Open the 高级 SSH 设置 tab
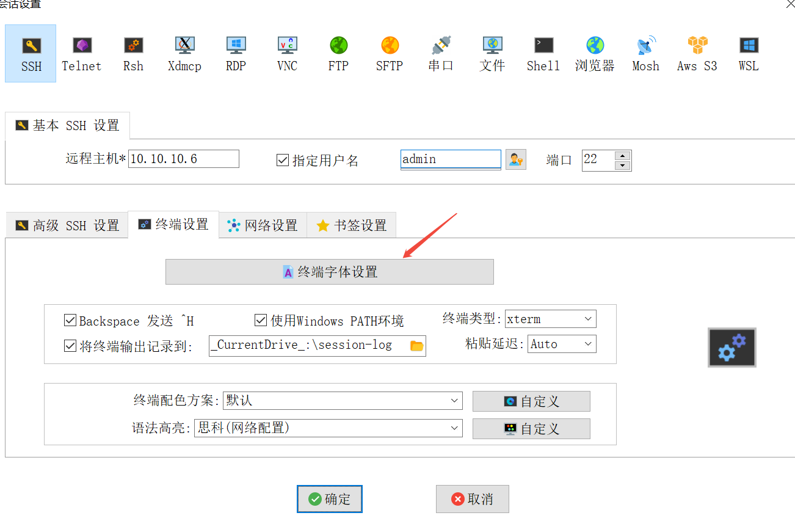This screenshot has height=532, width=795. coord(67,225)
